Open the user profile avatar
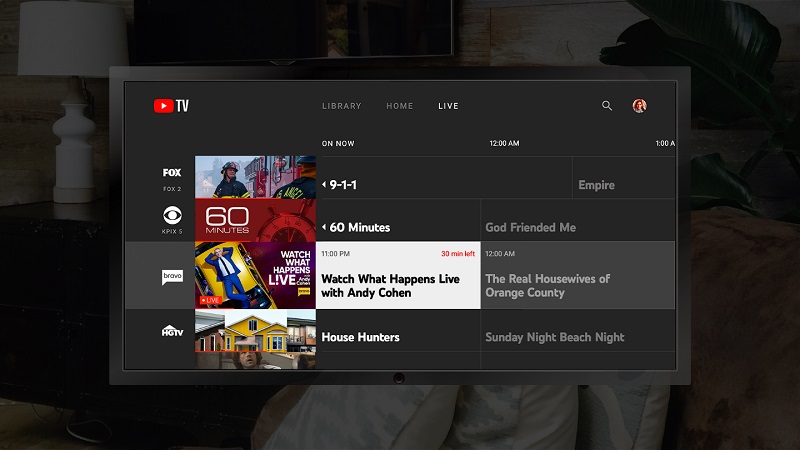This screenshot has height=450, width=800. [x=639, y=106]
